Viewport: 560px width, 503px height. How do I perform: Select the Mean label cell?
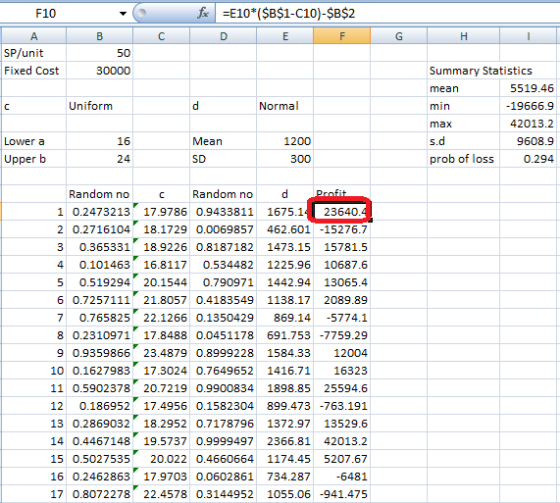point(223,141)
